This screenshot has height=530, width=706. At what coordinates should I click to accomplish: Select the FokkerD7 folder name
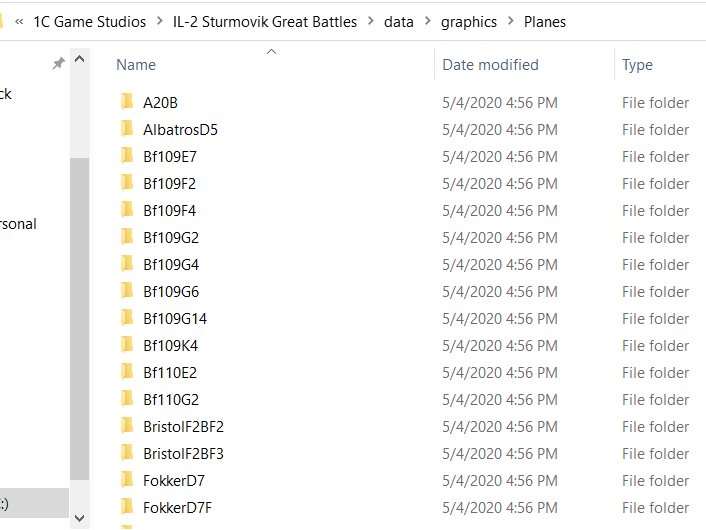(174, 481)
